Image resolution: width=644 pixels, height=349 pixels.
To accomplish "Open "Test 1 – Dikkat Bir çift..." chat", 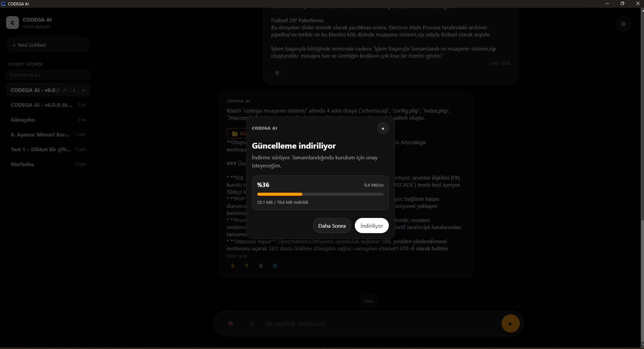I will [48, 149].
